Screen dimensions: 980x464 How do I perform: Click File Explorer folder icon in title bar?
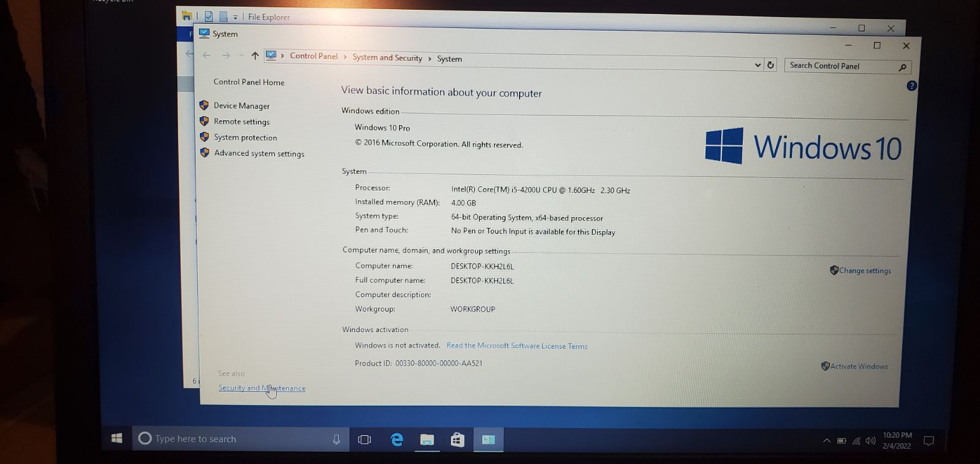click(186, 16)
